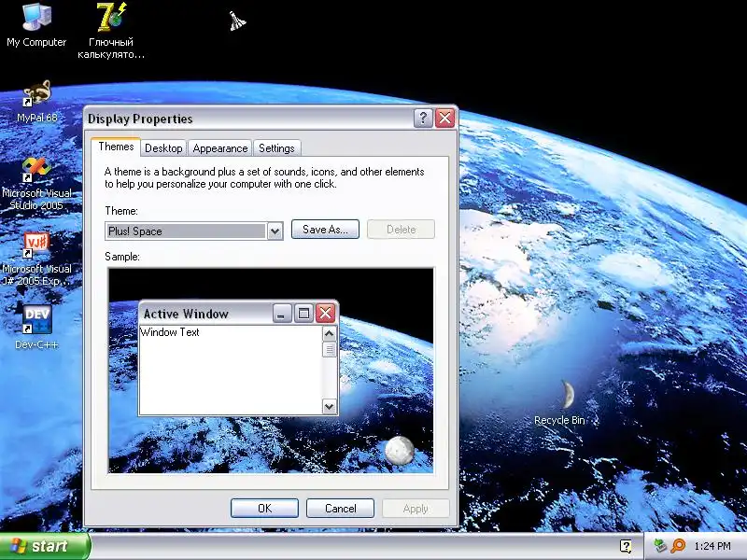Switch to the Desktop tab
Viewport: 747px width, 560px height.
pyautogui.click(x=163, y=148)
